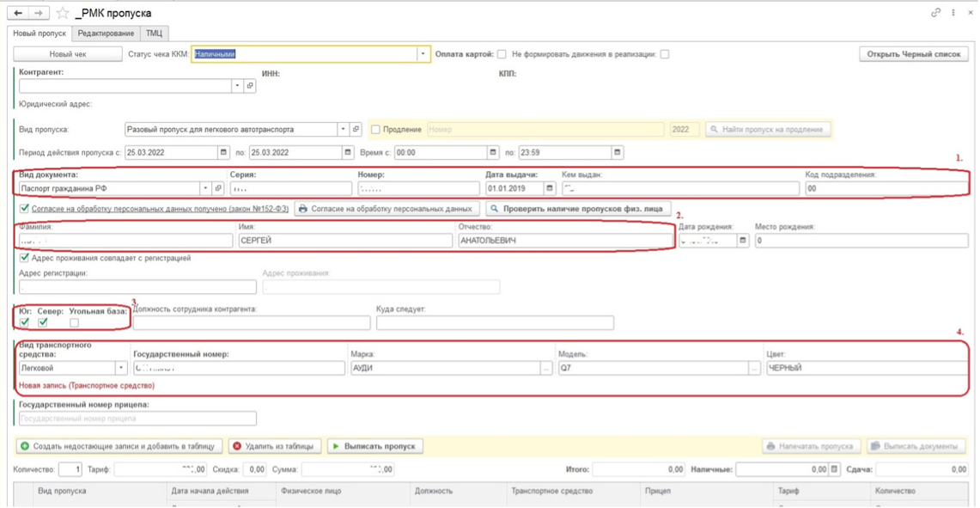Focus the Количество field
Image resolution: width=980 pixels, height=508 pixels.
(x=71, y=468)
